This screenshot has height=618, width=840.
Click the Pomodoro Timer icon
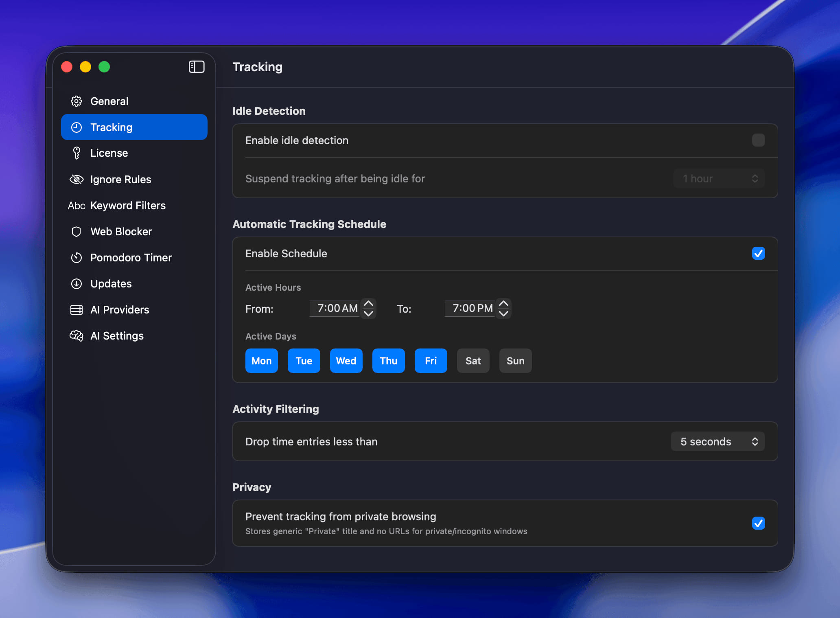coord(77,258)
